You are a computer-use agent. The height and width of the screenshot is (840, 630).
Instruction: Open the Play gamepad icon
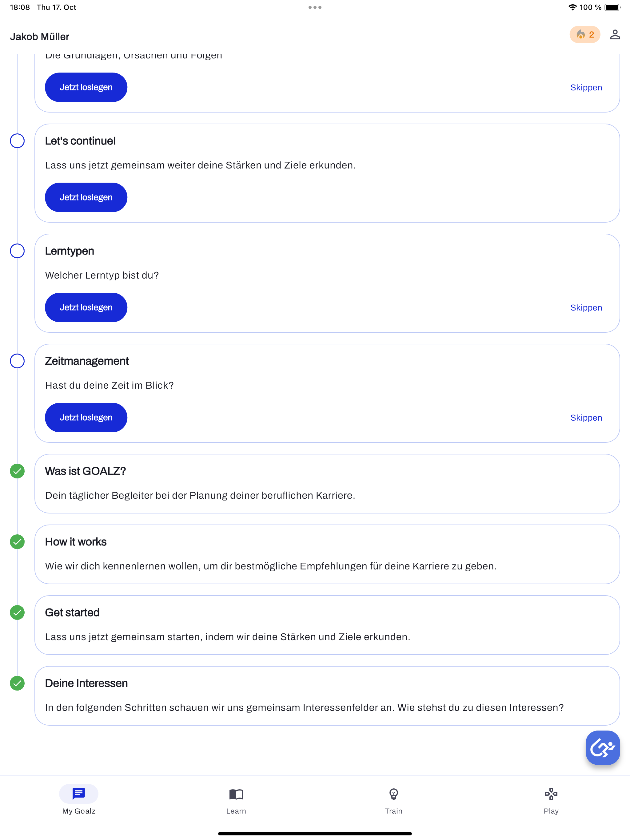551,794
